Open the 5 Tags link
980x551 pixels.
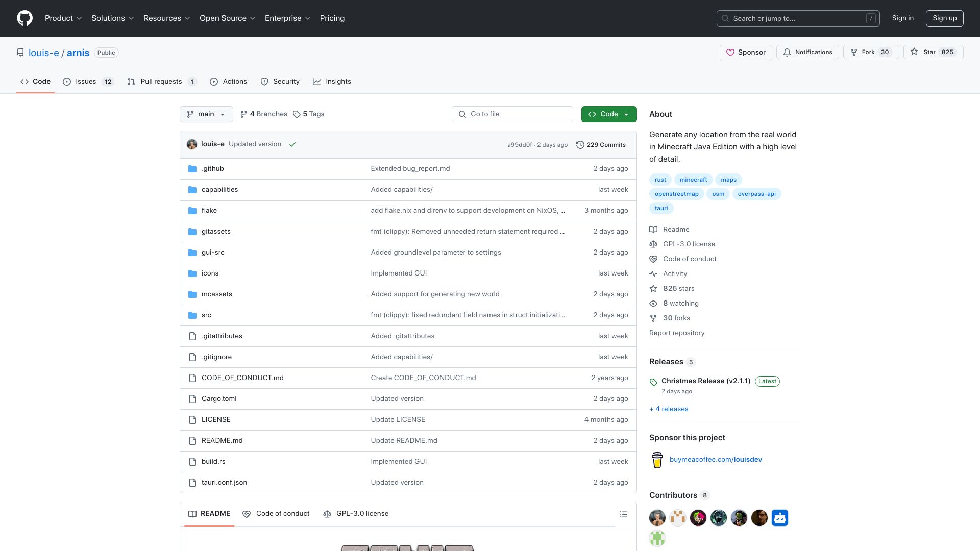pyautogui.click(x=309, y=114)
